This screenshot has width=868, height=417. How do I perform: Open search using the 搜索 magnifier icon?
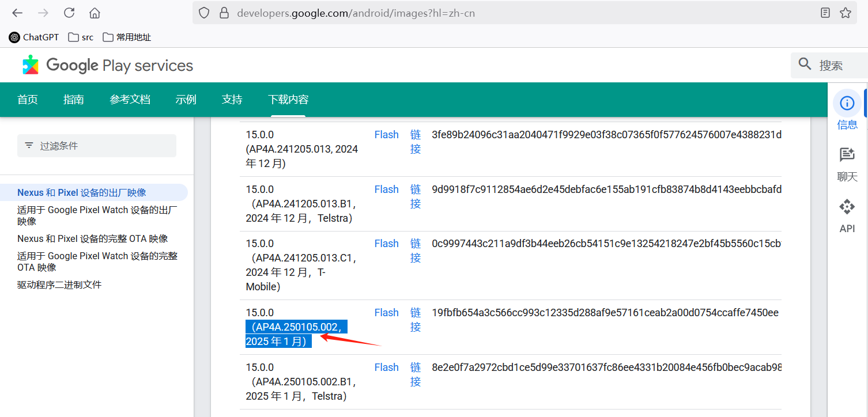(x=805, y=65)
